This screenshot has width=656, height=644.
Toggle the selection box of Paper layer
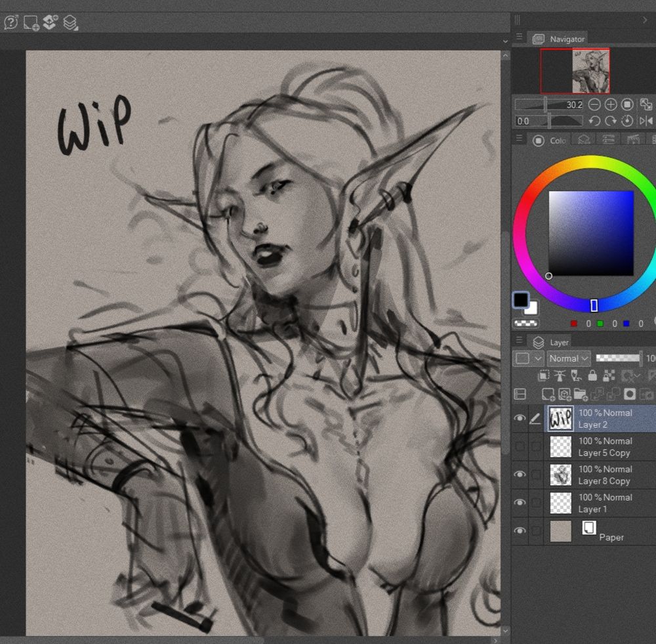pyautogui.click(x=536, y=530)
